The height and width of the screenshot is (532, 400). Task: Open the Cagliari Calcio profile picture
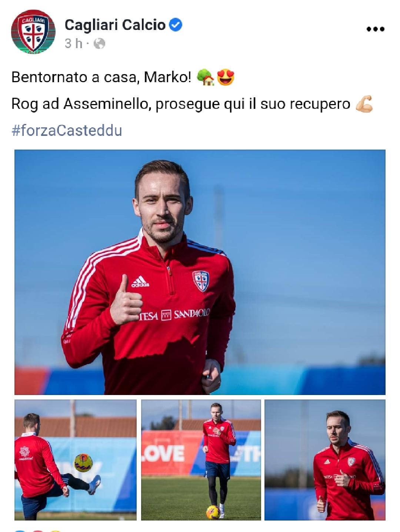click(33, 31)
